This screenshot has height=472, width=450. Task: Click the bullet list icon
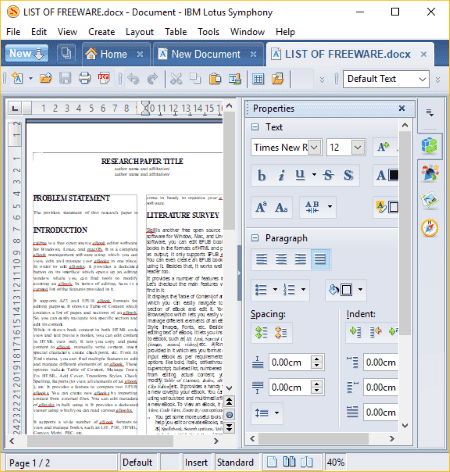click(x=261, y=289)
